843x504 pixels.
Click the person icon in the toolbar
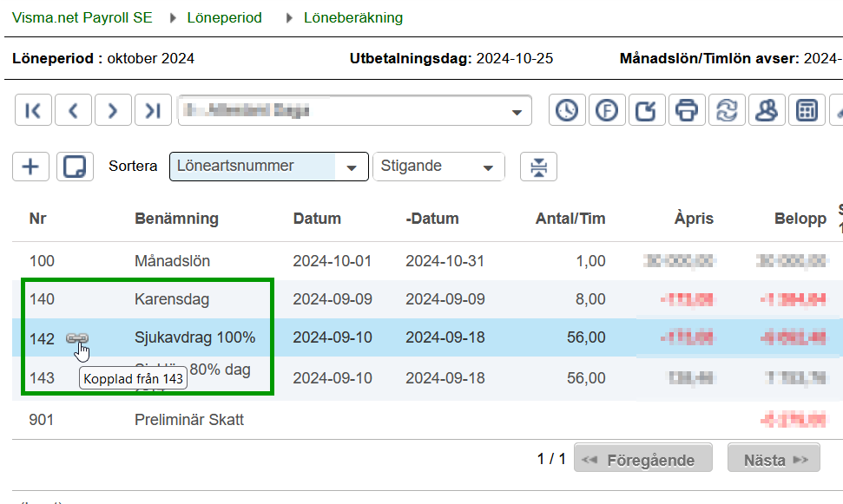pos(767,111)
